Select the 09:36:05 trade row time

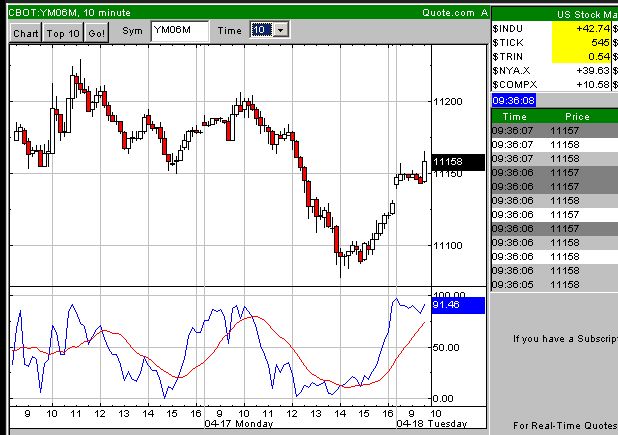[x=512, y=284]
